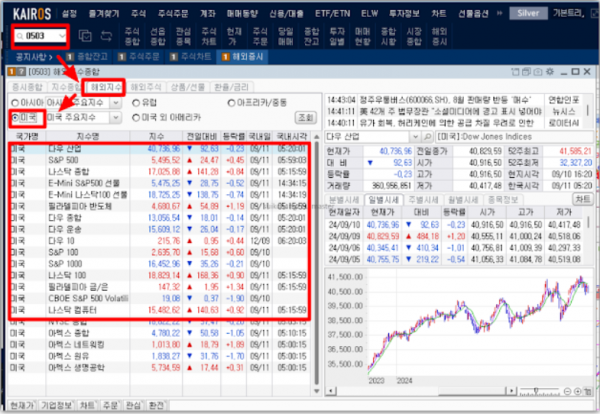This screenshot has height=414, width=600.
Task: Open the 종합시황 toolbar shortcut
Action: point(388,36)
